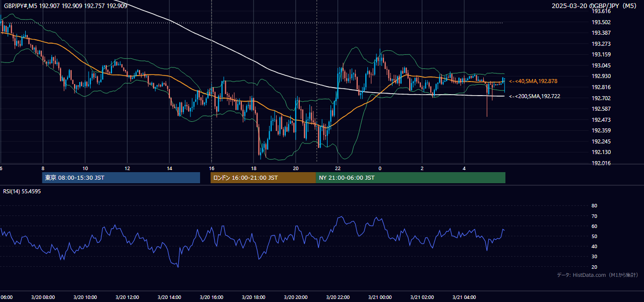This screenshot has width=644, height=302.
Task: Click the 40 SMA label showing 192.878
Action: coord(533,81)
